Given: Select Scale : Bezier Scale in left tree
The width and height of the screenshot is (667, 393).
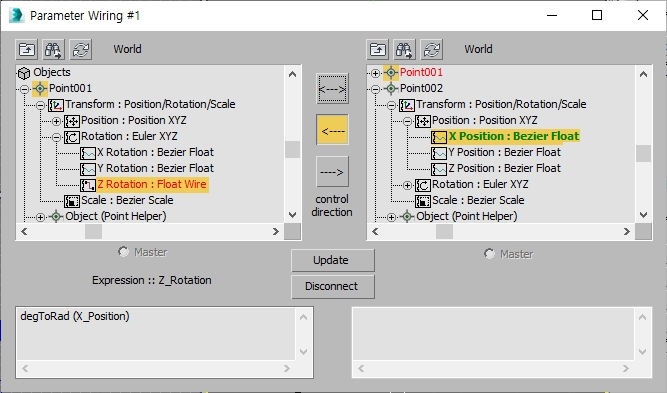Looking at the screenshot, I should pos(127,200).
